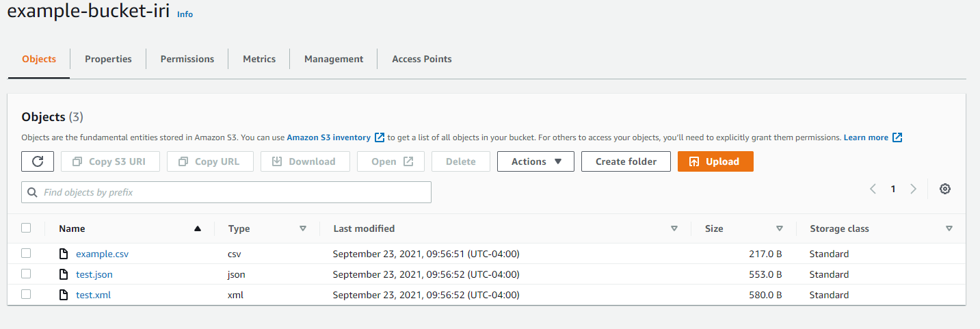
Task: Click the Copy URL button
Action: [210, 161]
